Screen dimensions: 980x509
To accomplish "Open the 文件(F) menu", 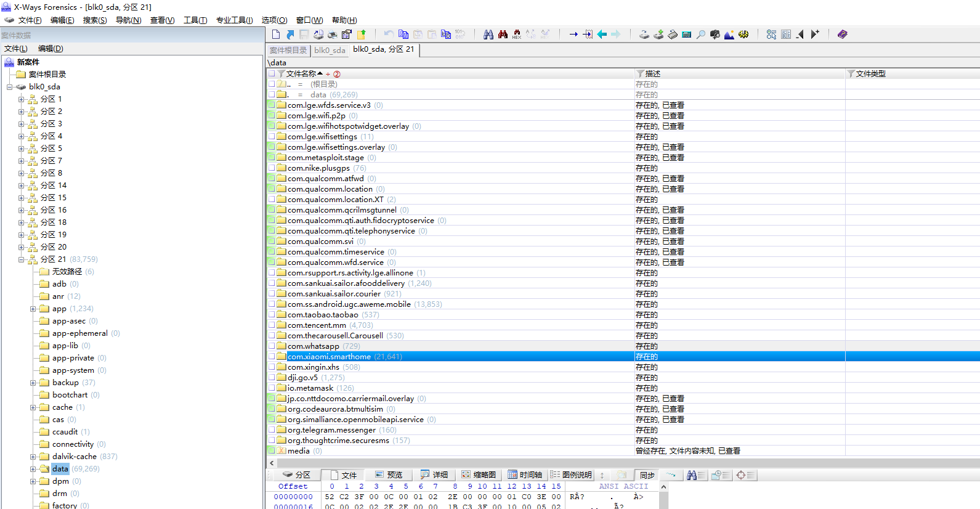I will (x=30, y=20).
